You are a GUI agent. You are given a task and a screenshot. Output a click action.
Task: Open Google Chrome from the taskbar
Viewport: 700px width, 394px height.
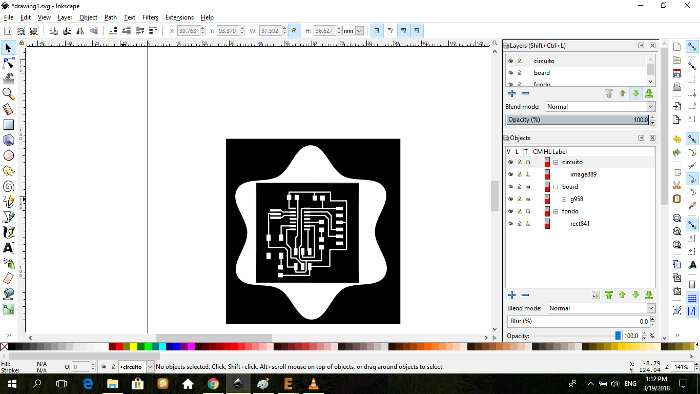(213, 384)
